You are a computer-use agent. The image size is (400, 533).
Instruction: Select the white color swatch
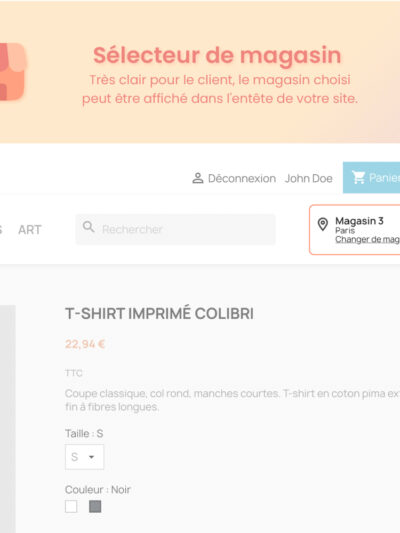(x=71, y=506)
